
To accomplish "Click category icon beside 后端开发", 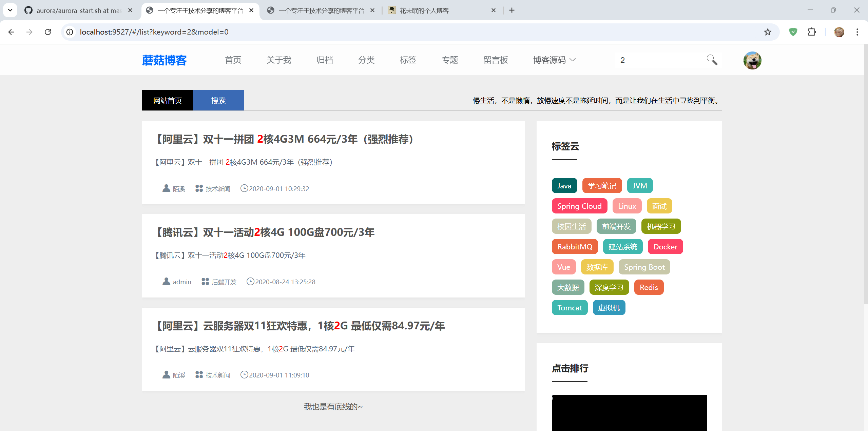I will tap(205, 282).
